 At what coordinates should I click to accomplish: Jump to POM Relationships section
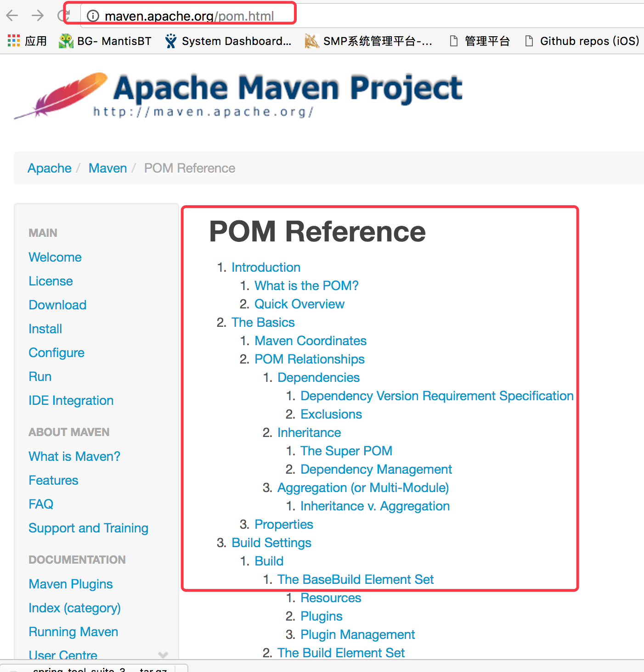point(310,359)
